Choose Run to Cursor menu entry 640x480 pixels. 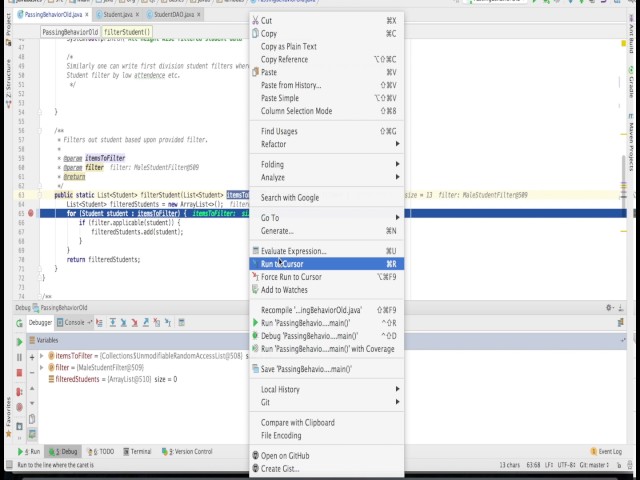tap(327, 264)
